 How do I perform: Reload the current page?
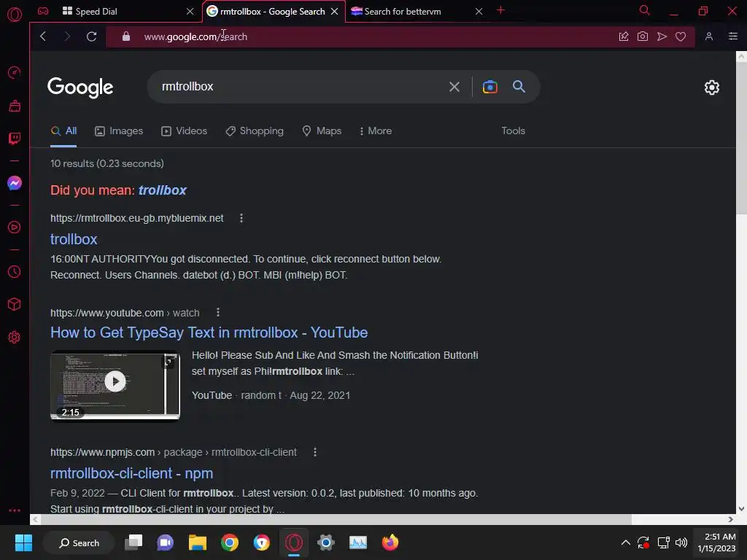[x=91, y=36]
